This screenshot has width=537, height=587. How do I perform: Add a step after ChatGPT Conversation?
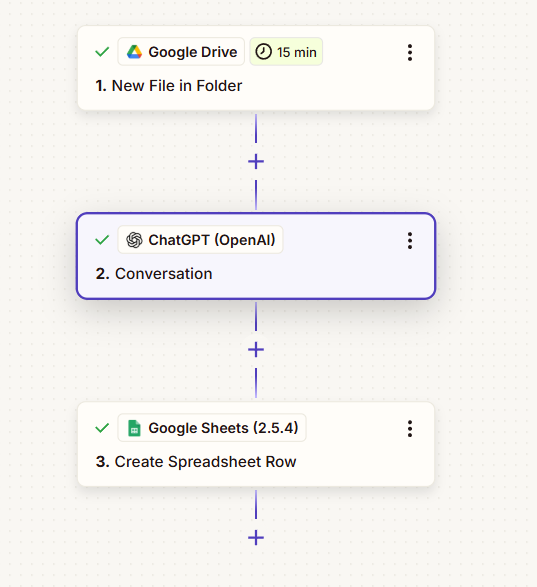pos(256,350)
